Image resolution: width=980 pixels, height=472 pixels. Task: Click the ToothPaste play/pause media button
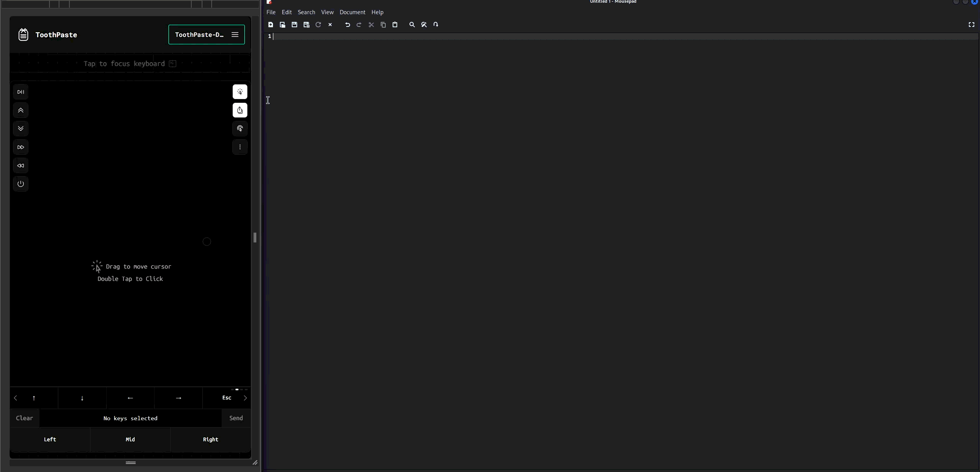pos(21,92)
